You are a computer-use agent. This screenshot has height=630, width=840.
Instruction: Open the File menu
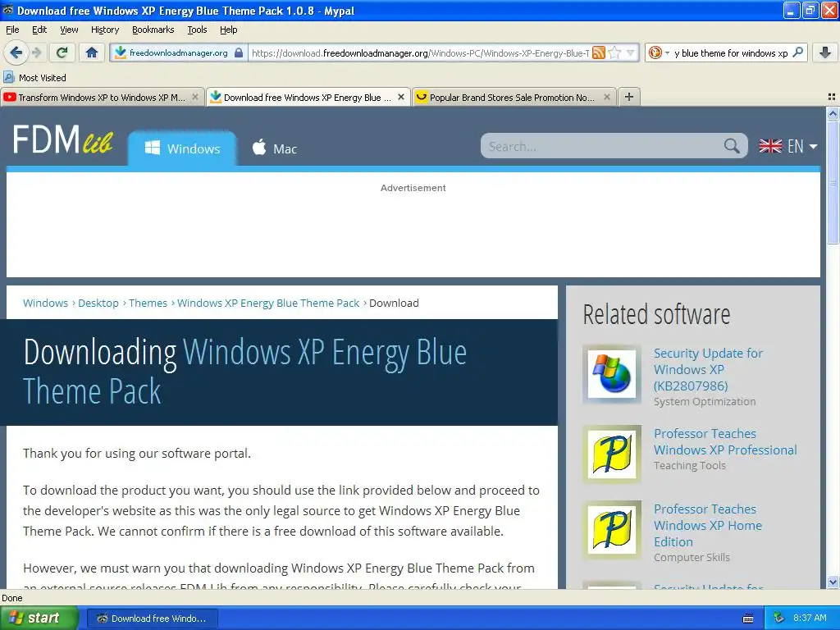tap(12, 30)
